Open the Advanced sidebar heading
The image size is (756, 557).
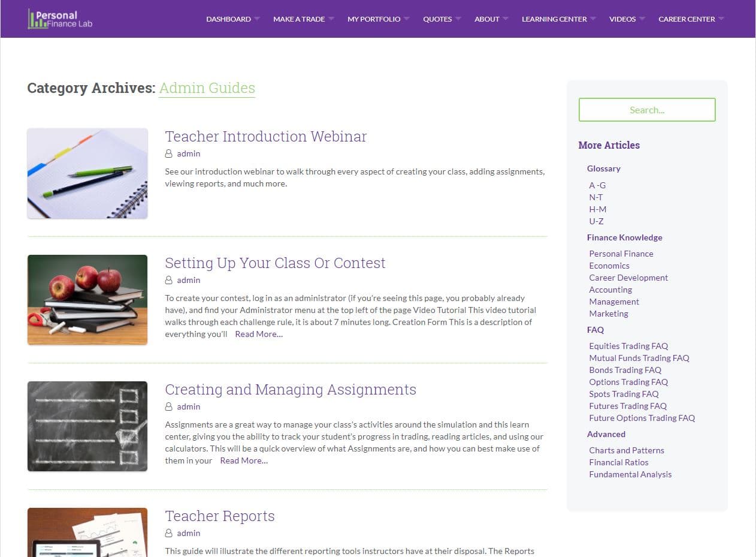click(606, 435)
